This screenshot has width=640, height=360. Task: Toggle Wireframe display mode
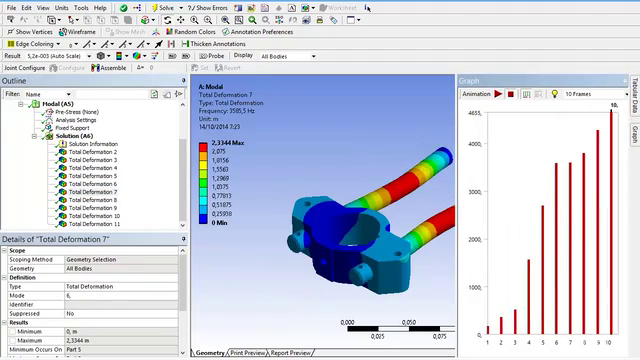click(x=77, y=32)
